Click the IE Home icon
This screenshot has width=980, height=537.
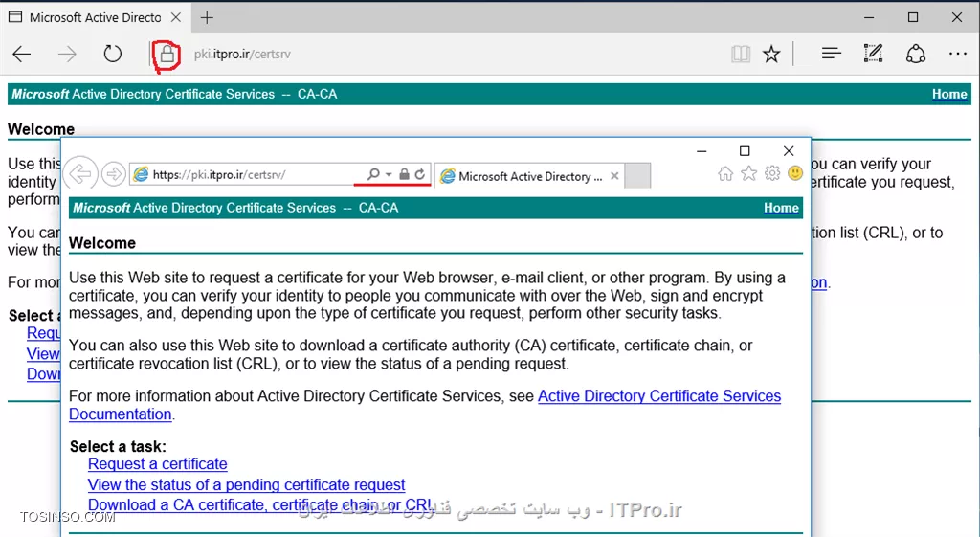pyautogui.click(x=725, y=174)
